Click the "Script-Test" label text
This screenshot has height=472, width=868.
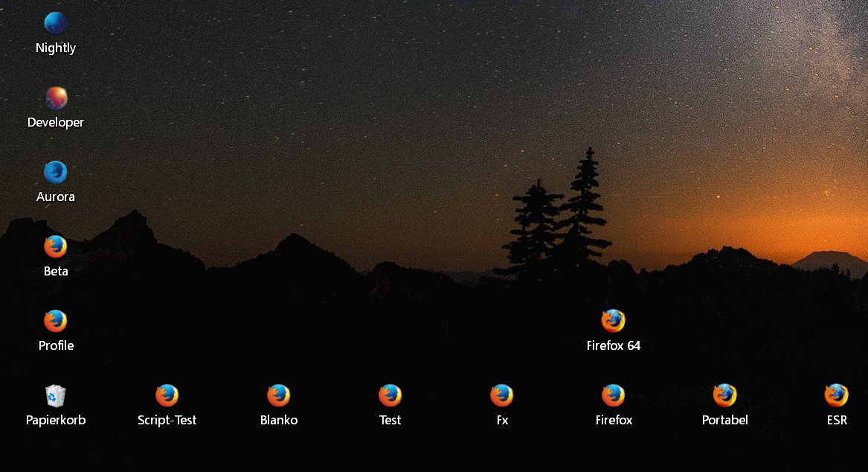pos(167,420)
